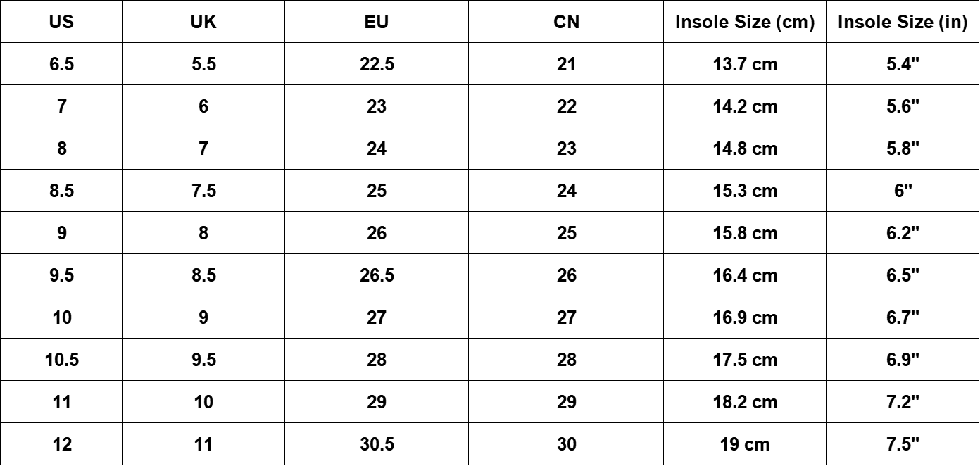
Task: Select the US size 12 cell
Action: (x=61, y=444)
